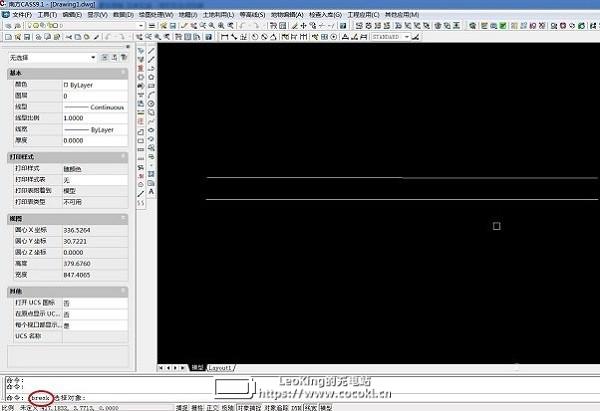
Task: Collapse the 基本 properties section
Action: click(123, 72)
